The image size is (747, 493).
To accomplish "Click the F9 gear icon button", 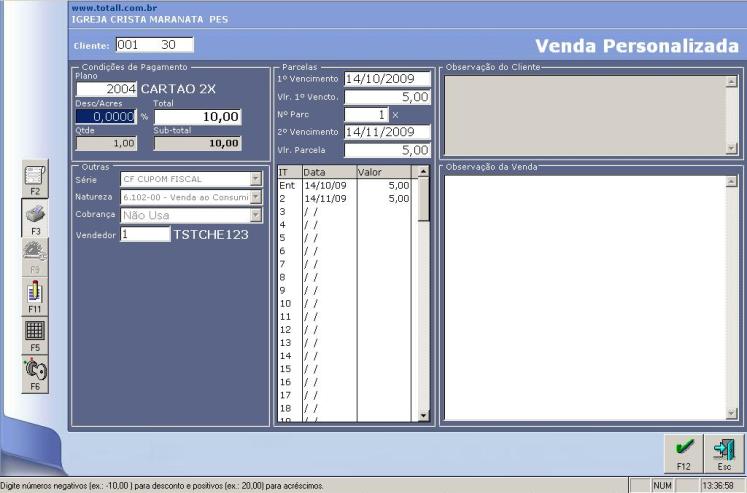I will pyautogui.click(x=35, y=257).
